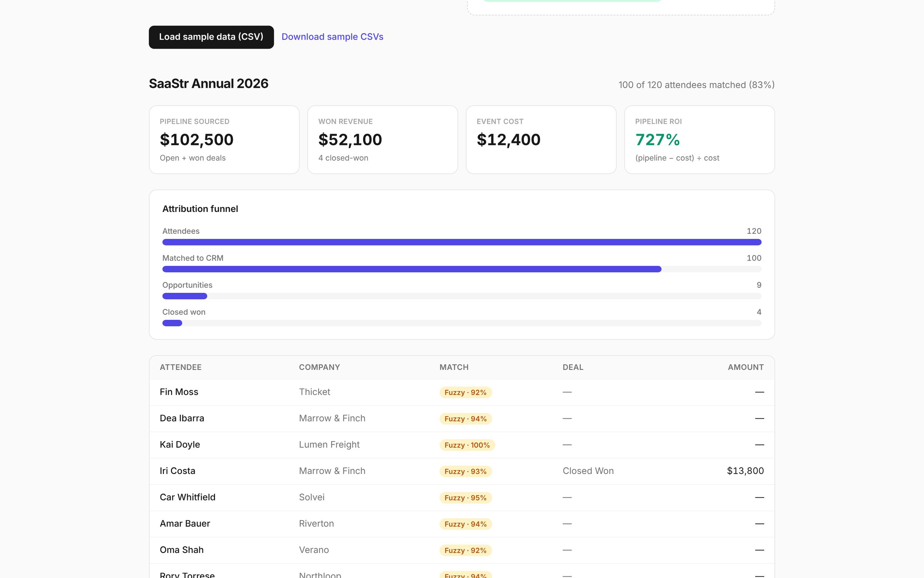Click Fuzzy · 92% badge in Fin Moss row

[x=465, y=392]
